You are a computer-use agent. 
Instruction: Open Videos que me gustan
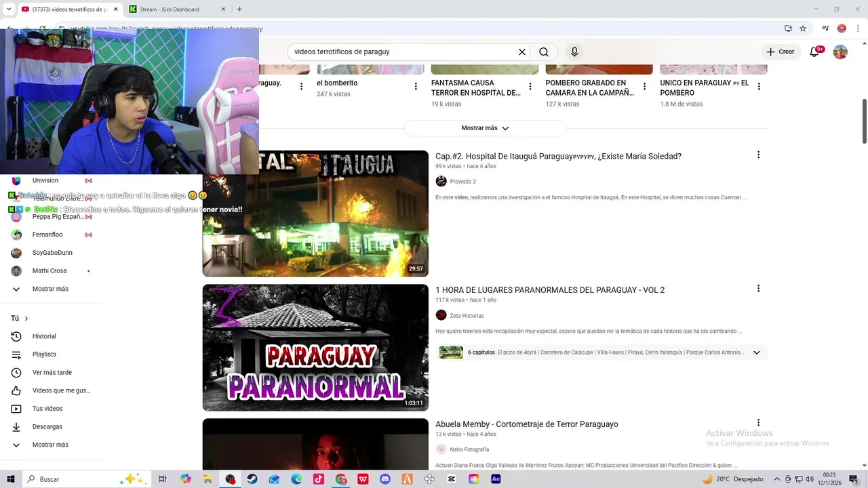click(x=52, y=391)
